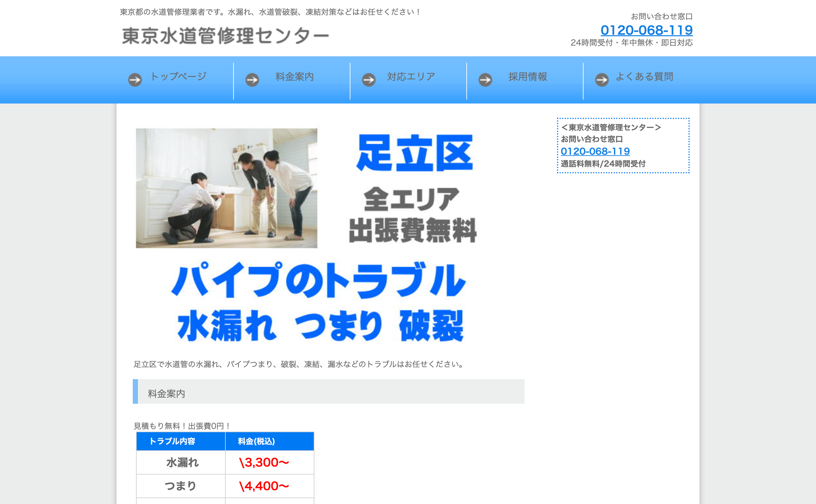
Task: Click the 水漏れ table cell
Action: (181, 463)
